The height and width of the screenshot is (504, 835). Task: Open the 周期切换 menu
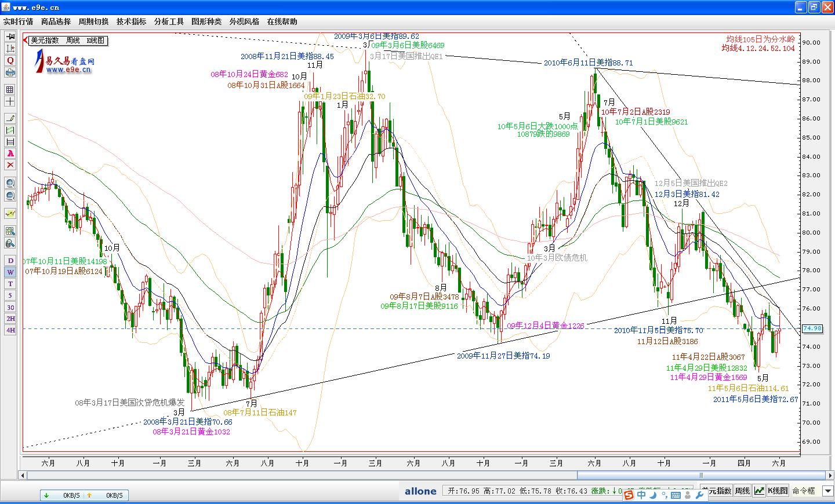[93, 21]
